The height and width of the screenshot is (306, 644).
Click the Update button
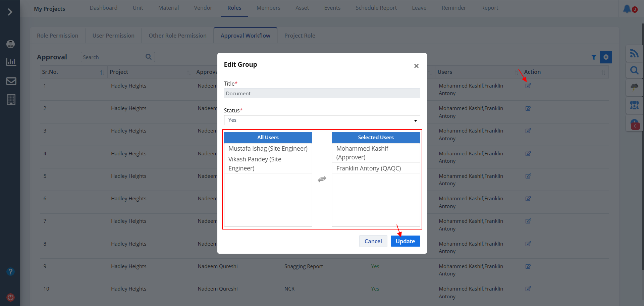(x=405, y=241)
